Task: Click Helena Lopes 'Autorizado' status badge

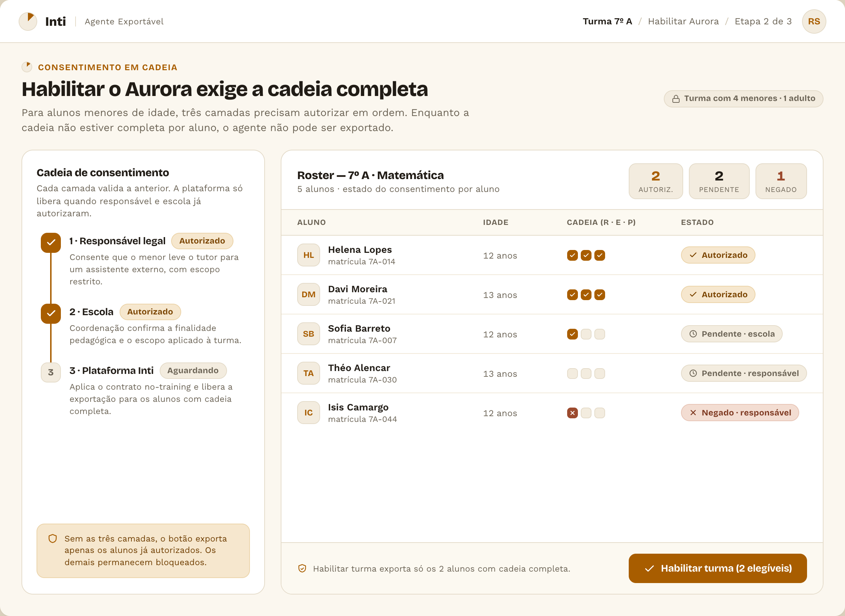Action: coord(718,255)
